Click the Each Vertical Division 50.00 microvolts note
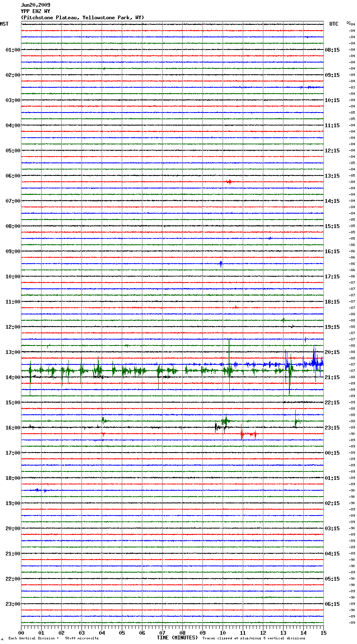The height and width of the screenshot is (644, 357). pos(54,639)
